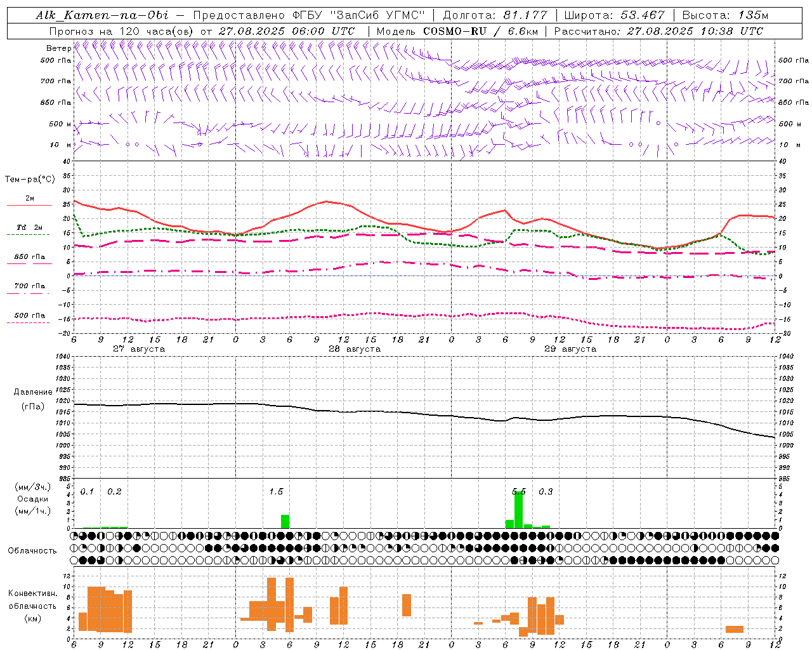812x650 pixels.
Task: Click the longitude value 81.177
Action: (525, 15)
